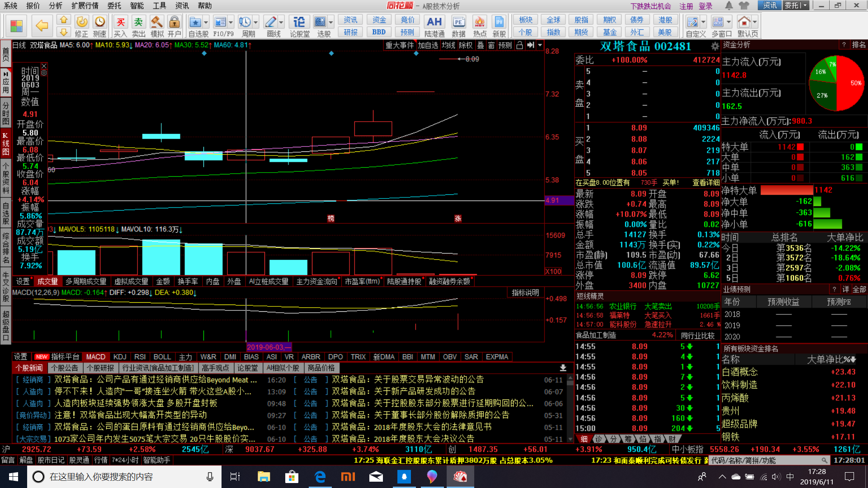Toggle 重大事件 major events display
Screen dimensions: 868x488
pyautogui.click(x=399, y=45)
